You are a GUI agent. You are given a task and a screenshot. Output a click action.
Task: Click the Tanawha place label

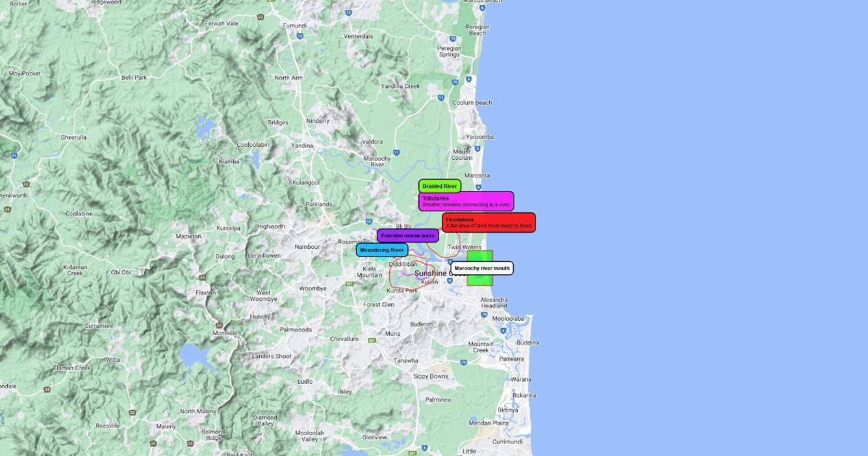[406, 360]
